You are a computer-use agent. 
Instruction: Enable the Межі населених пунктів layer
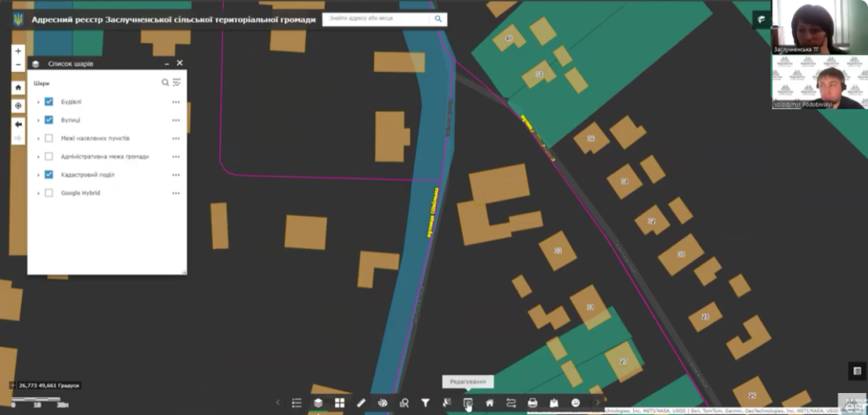coord(49,138)
